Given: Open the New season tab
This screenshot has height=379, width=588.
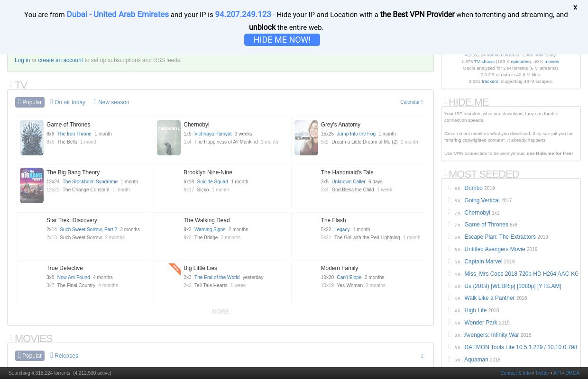Looking at the screenshot, I should point(111,102).
